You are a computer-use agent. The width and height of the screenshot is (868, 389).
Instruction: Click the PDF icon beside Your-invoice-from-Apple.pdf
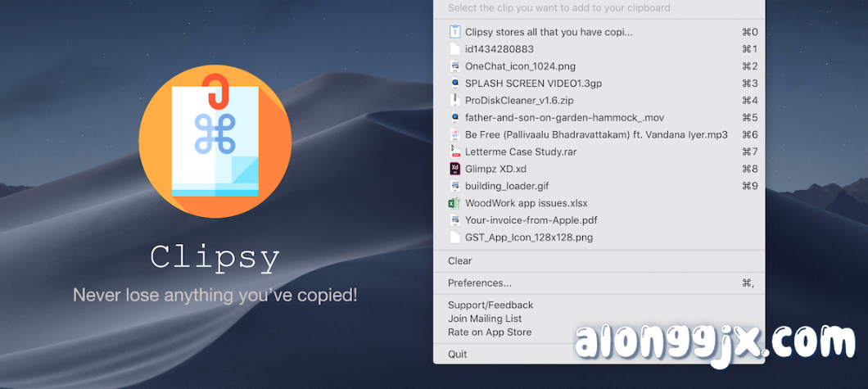pos(454,220)
